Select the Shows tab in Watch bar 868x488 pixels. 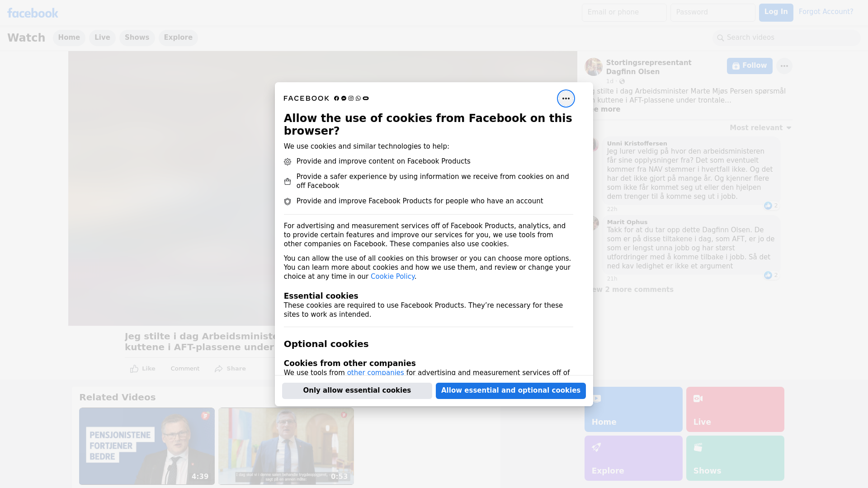point(137,38)
